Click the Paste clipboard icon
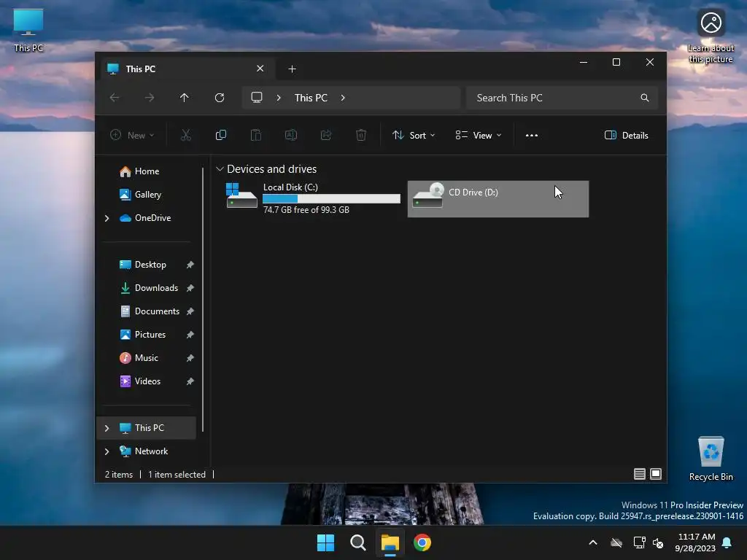 pyautogui.click(x=256, y=135)
